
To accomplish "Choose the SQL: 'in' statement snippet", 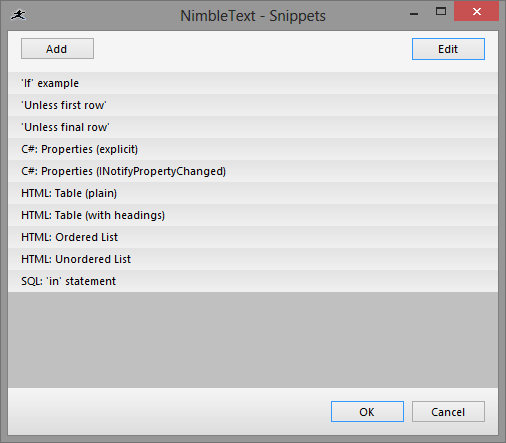I will 253,281.
